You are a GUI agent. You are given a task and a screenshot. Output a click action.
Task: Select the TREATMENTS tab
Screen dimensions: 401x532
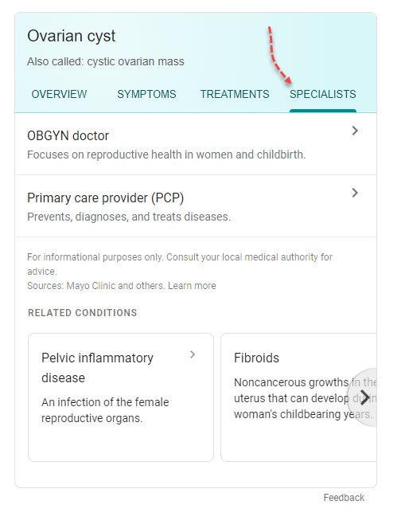(235, 94)
